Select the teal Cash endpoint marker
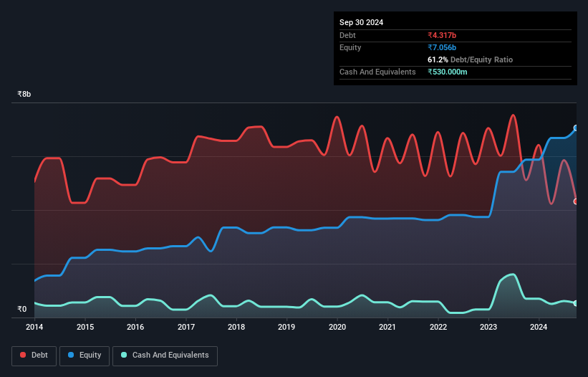 (x=576, y=303)
